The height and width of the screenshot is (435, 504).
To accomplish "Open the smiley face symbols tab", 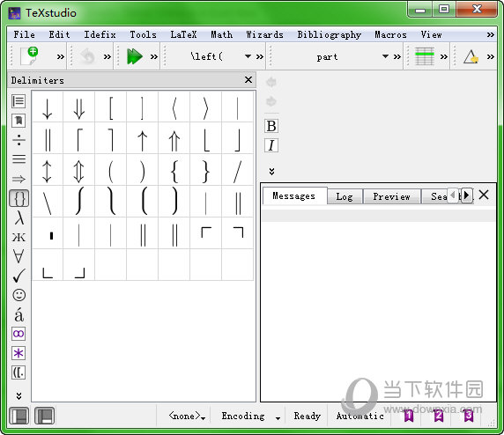I will pyautogui.click(x=19, y=295).
